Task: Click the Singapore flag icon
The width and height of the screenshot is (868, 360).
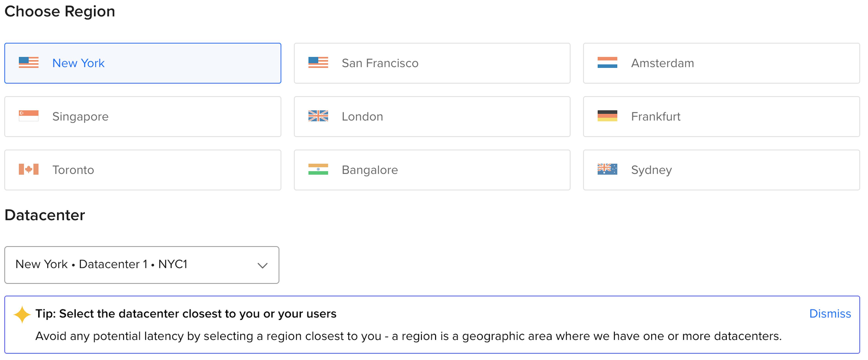Action: coord(29,116)
